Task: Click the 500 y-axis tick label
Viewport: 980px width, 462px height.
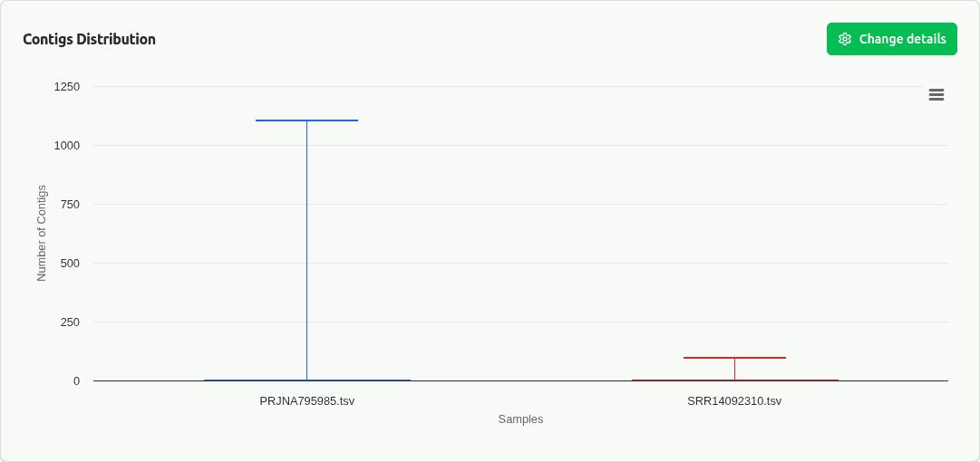Action: 70,264
